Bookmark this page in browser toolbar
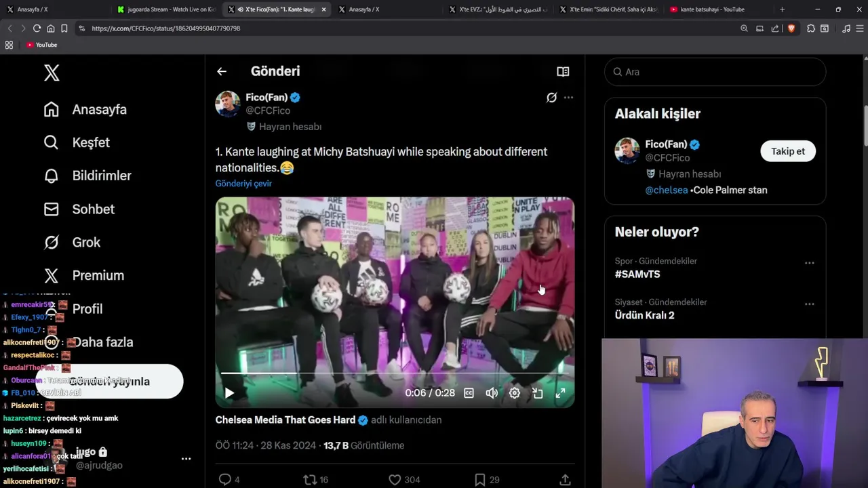The height and width of the screenshot is (488, 868). pyautogui.click(x=64, y=28)
